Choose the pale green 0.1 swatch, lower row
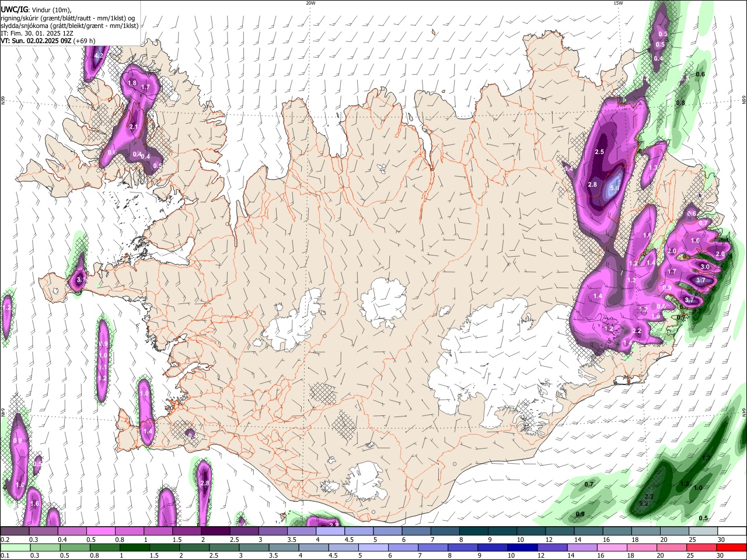Viewport: 747px width, 560px height. [x=15, y=548]
